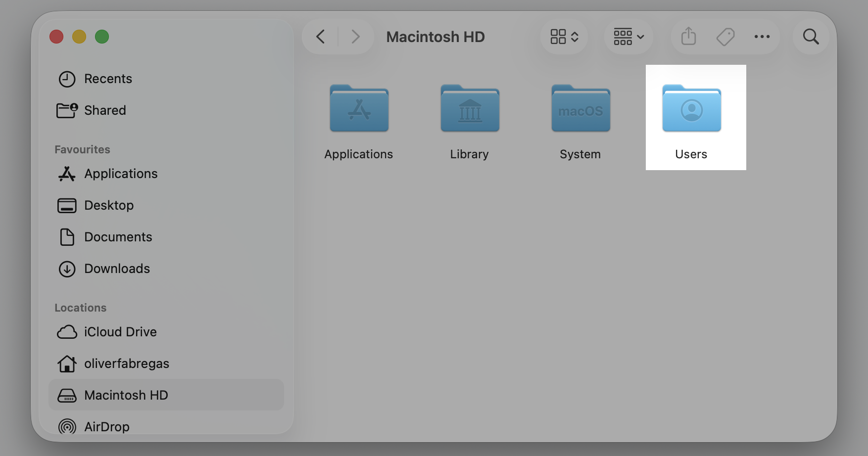Click the Downloads arrow icon in sidebar

pos(67,269)
